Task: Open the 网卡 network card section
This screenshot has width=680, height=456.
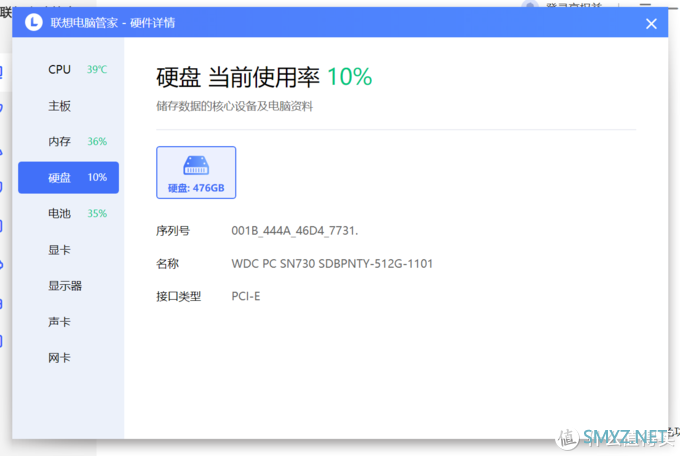Action: [69, 358]
